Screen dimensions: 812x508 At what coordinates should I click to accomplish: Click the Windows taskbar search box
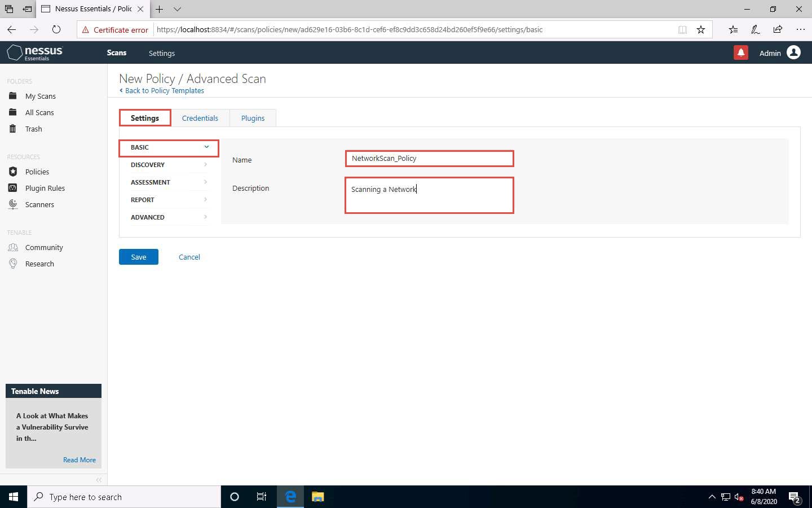124,497
